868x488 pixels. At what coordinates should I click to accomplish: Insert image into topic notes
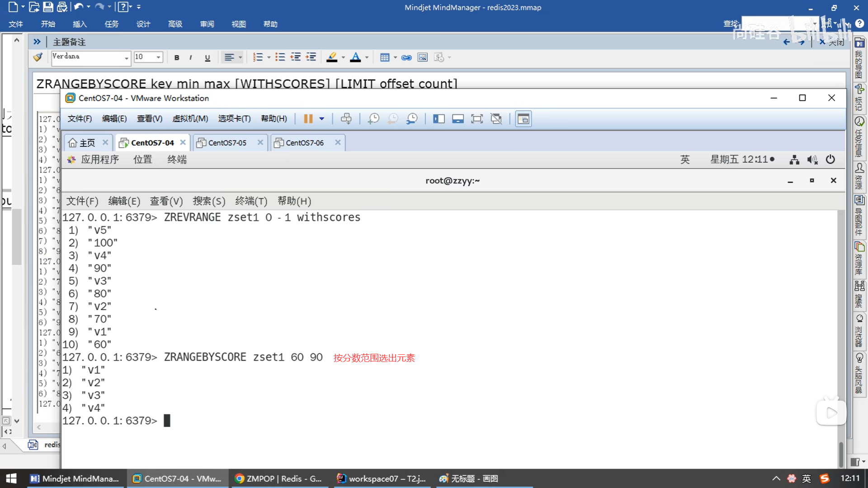422,57
